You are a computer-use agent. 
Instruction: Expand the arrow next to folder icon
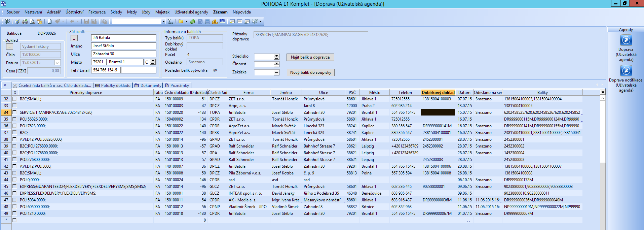pos(186,21)
